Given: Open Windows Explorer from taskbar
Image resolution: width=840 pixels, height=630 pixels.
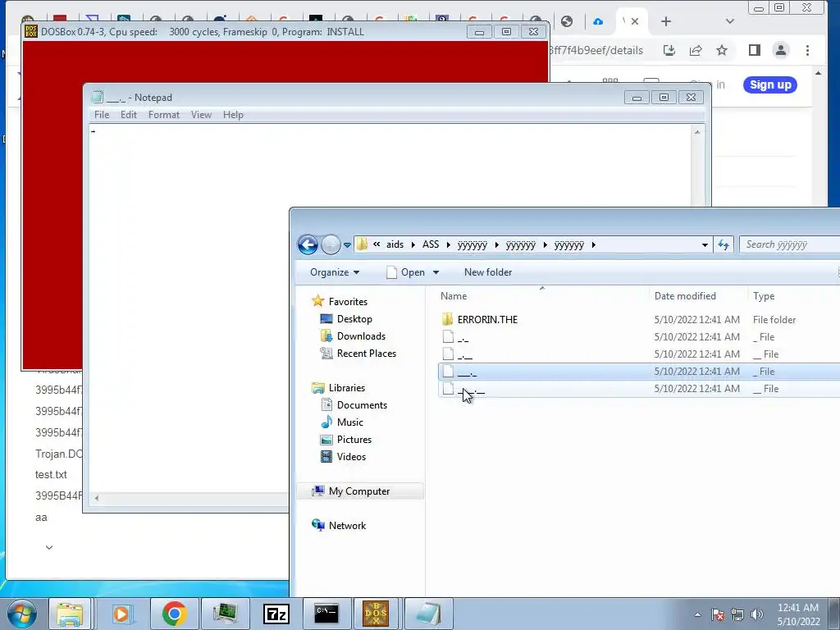Looking at the screenshot, I should (x=71, y=614).
